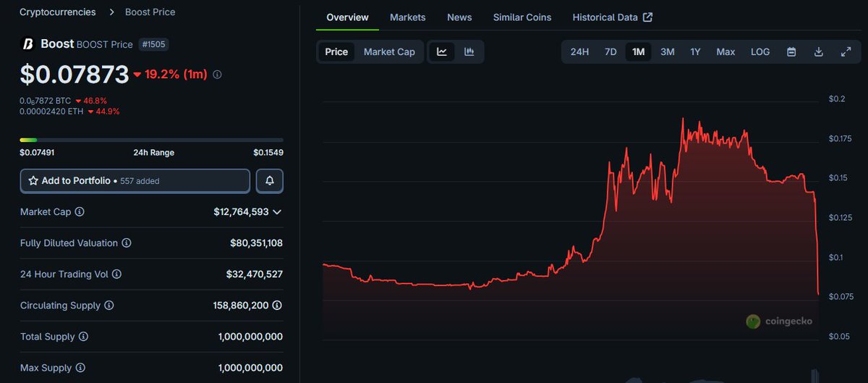
Task: Click the $0.07873 price value
Action: [75, 74]
